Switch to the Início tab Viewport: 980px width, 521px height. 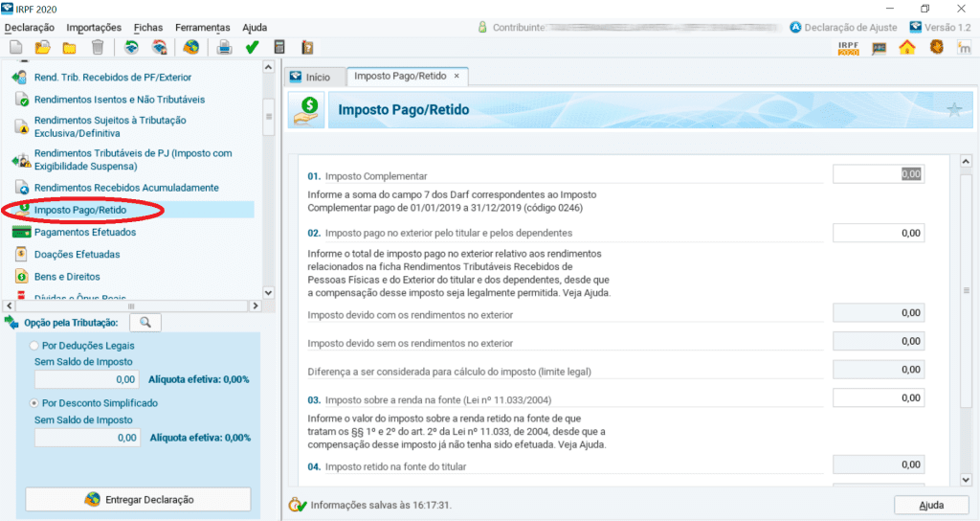tap(315, 77)
